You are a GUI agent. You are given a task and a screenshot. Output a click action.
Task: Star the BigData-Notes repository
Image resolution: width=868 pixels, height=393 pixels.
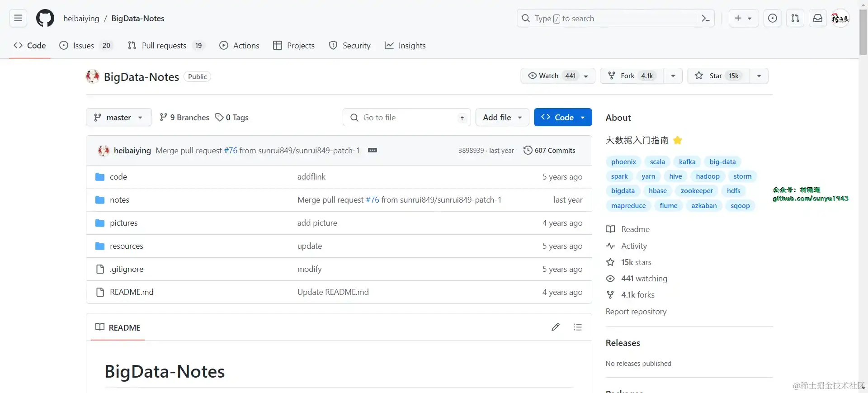pyautogui.click(x=719, y=76)
